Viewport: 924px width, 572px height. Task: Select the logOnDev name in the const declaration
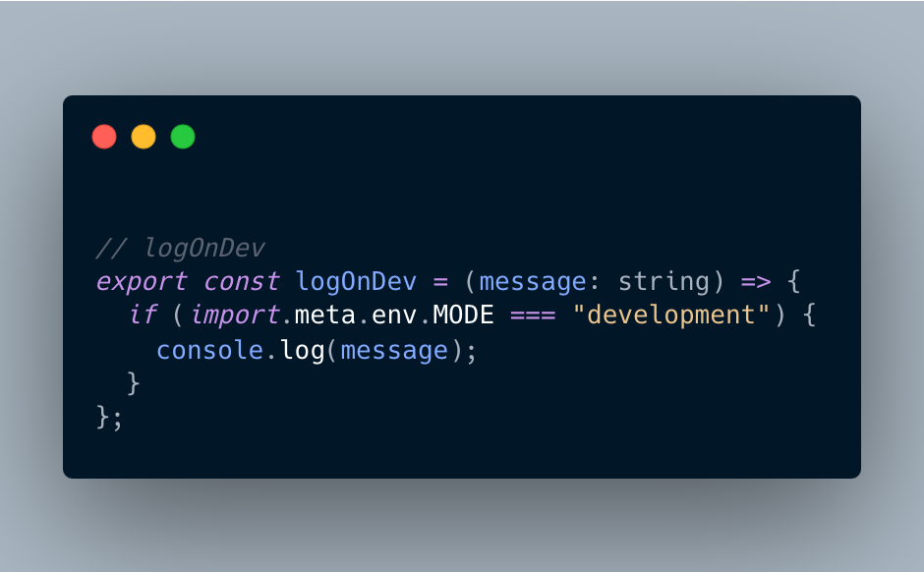356,282
